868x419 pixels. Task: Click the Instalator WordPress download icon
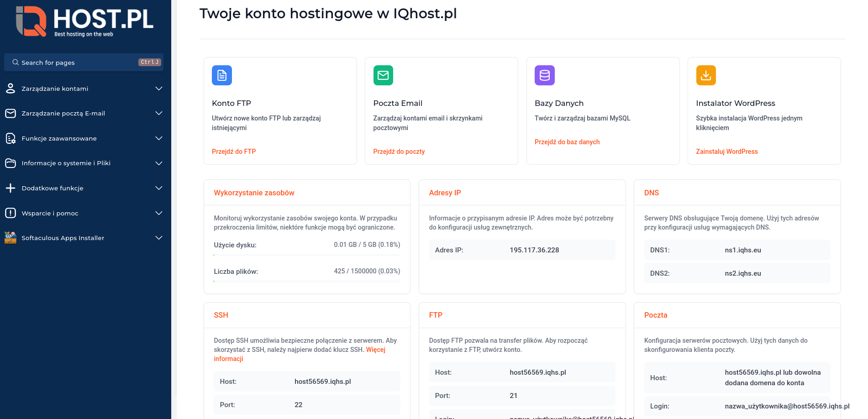coord(705,75)
